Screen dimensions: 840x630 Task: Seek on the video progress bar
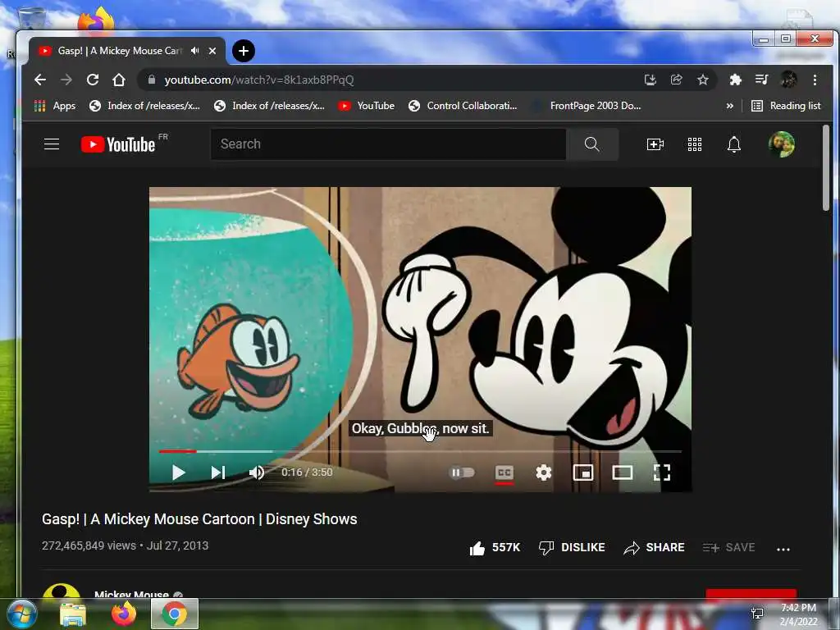click(420, 452)
